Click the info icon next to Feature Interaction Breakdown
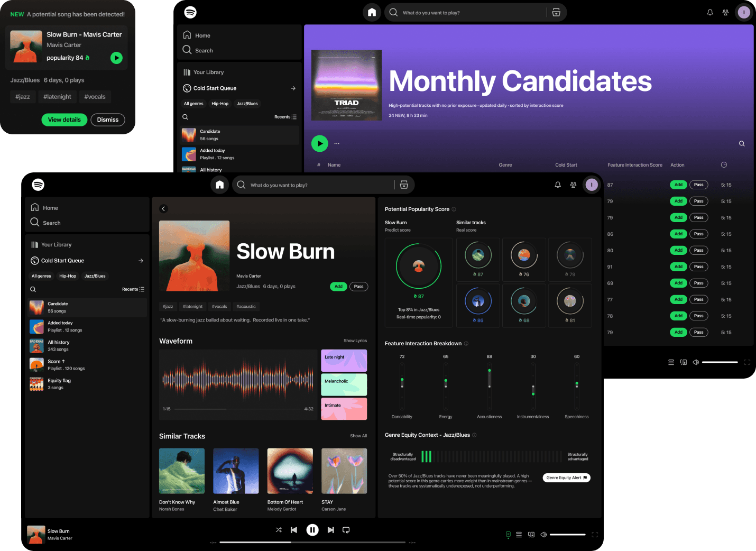Screen dimensions: 756x551 click(466, 344)
